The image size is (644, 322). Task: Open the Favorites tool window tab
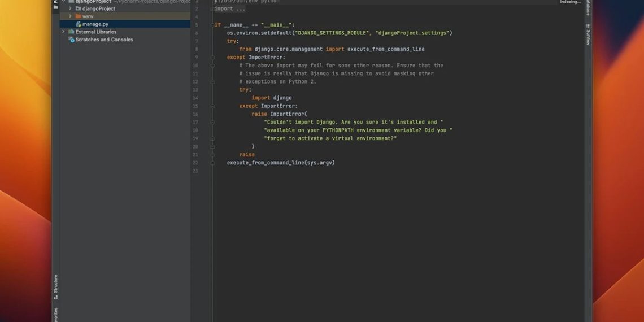click(x=55, y=314)
